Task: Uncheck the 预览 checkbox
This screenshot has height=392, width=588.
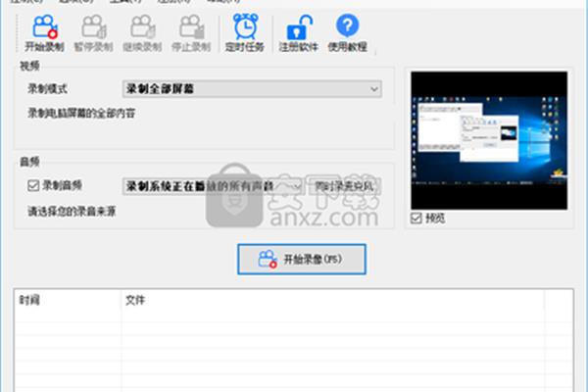Action: [x=416, y=218]
